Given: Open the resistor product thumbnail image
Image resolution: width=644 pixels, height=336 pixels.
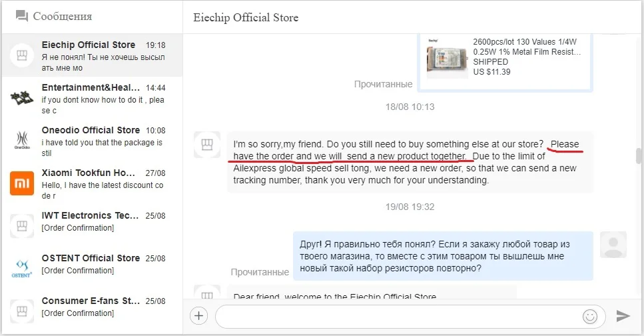Looking at the screenshot, I should pos(447,59).
